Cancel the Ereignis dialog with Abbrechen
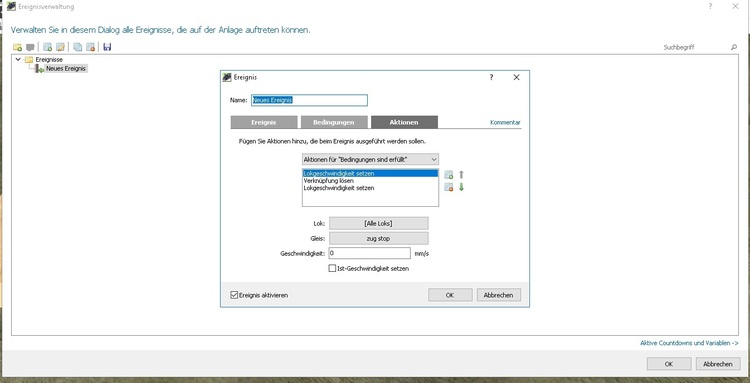Viewport: 750px width, 383px height. [x=498, y=295]
